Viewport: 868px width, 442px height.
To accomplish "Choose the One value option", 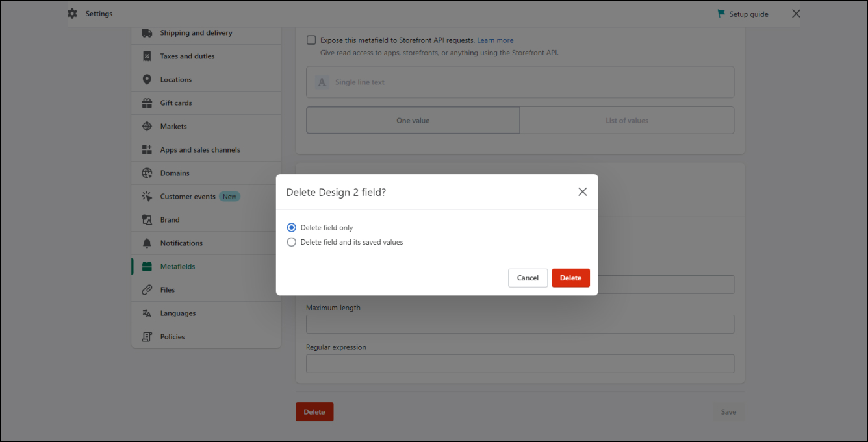I will coord(413,121).
